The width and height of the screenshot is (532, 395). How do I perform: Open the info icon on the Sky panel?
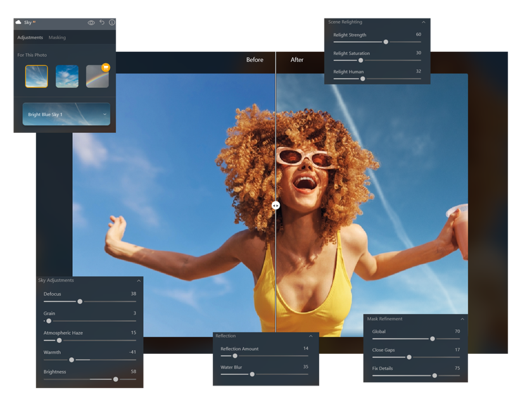[111, 22]
